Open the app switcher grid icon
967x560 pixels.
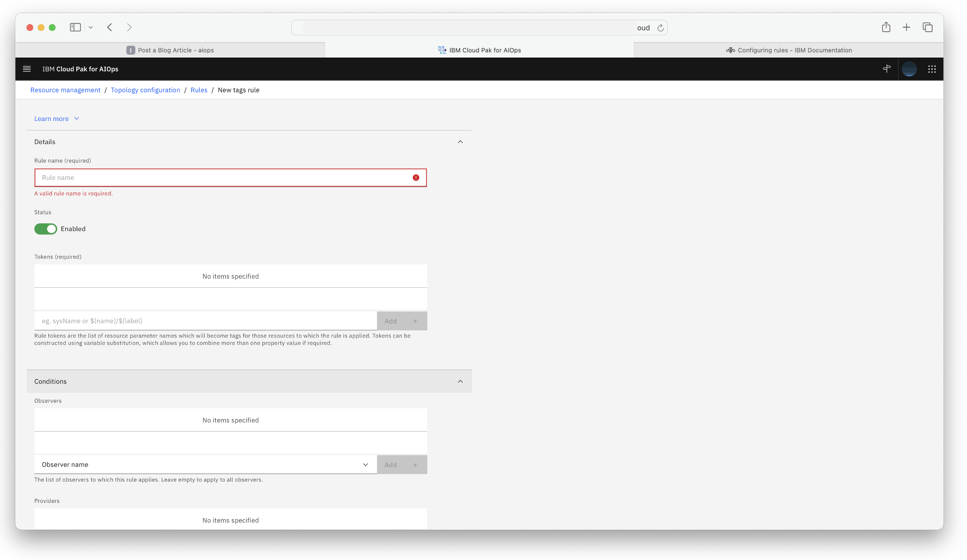932,69
